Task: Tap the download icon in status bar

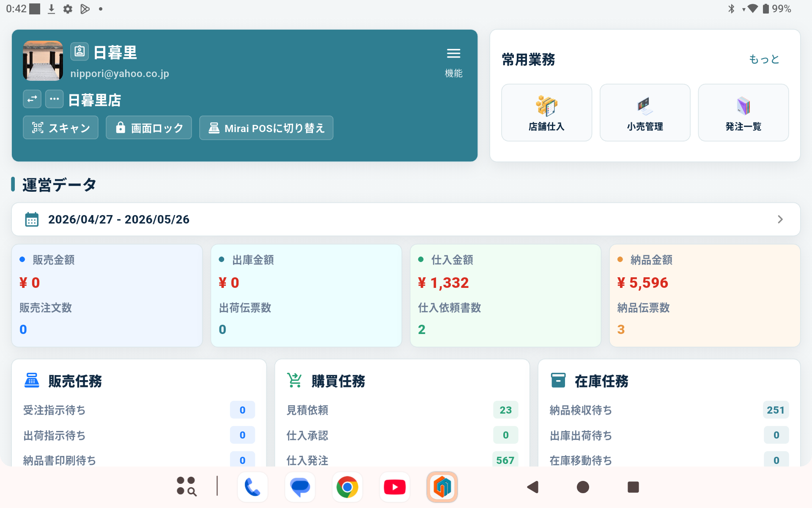Action: pyautogui.click(x=51, y=9)
